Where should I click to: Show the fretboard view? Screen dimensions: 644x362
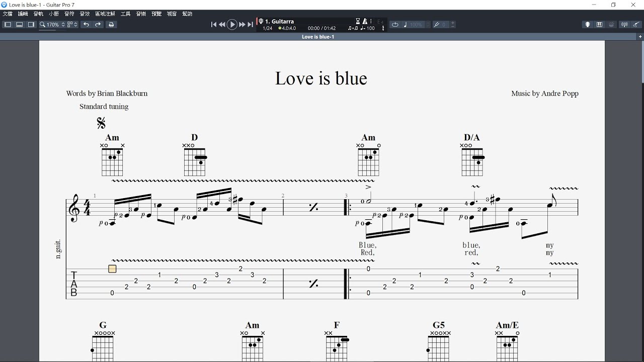click(587, 25)
